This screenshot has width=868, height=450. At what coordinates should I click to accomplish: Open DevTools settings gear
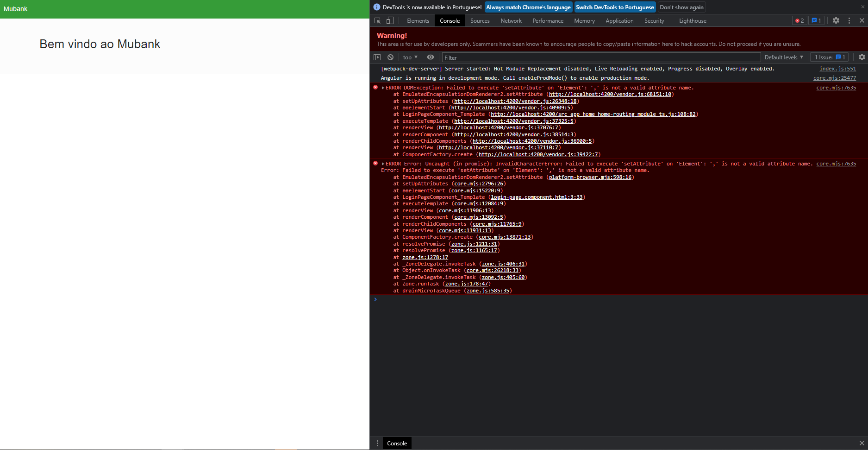pos(836,20)
